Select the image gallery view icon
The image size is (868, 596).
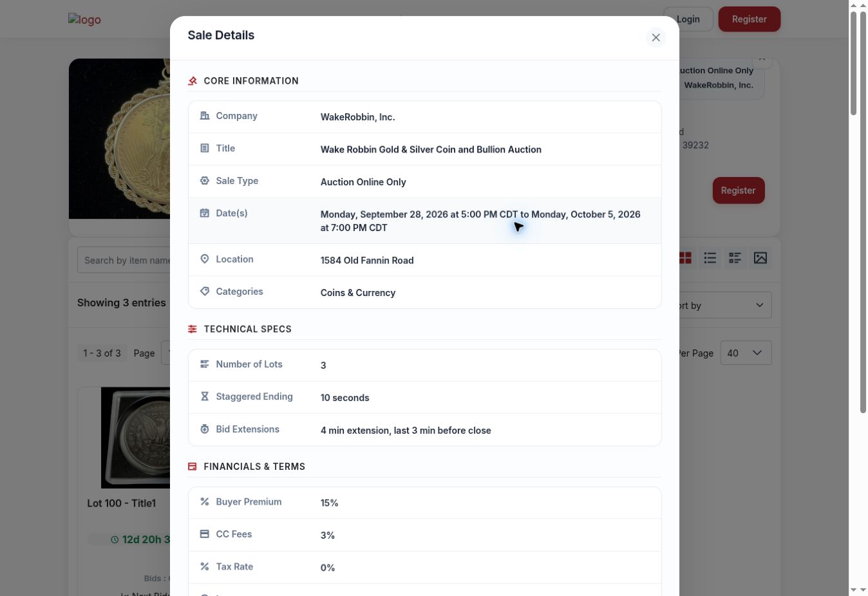(760, 258)
